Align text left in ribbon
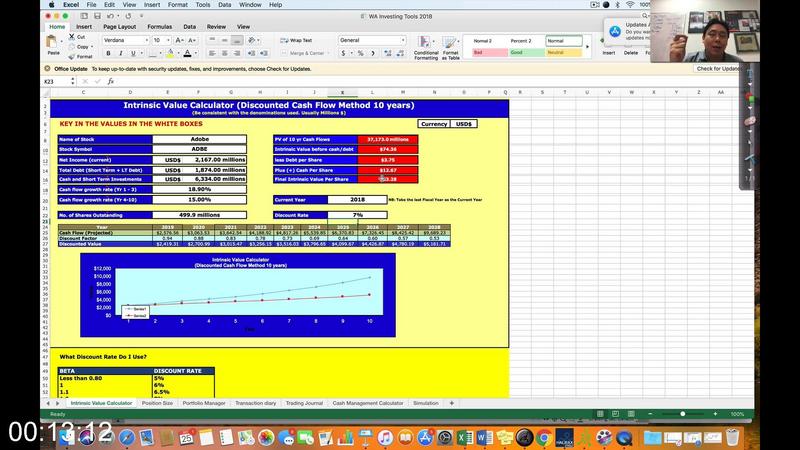 tap(212, 53)
